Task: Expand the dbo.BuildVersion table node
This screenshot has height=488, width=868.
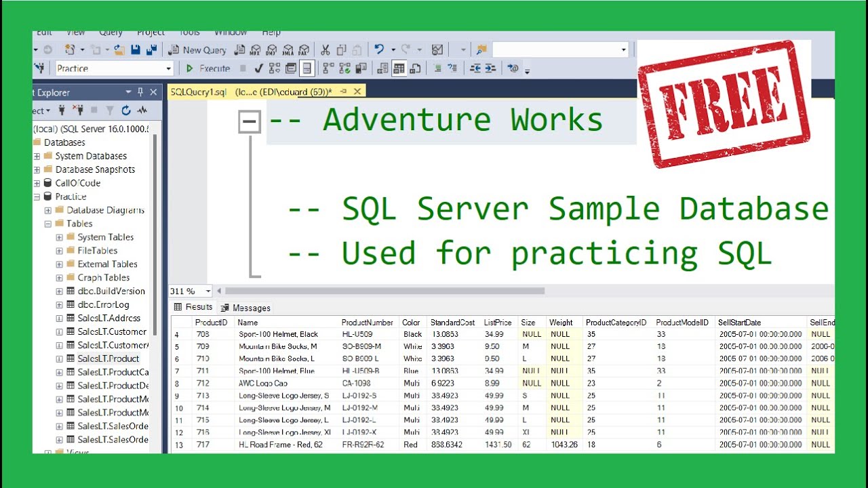Action: click(60, 291)
